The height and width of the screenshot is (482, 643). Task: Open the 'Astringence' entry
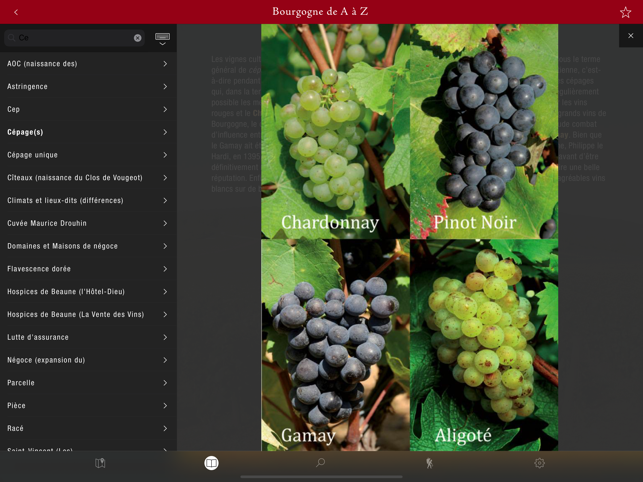[88, 87]
